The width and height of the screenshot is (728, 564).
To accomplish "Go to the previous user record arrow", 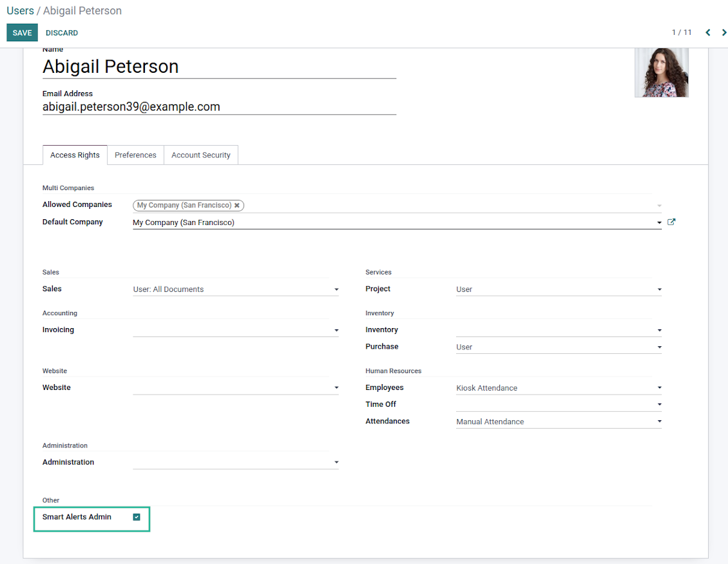I will point(707,33).
